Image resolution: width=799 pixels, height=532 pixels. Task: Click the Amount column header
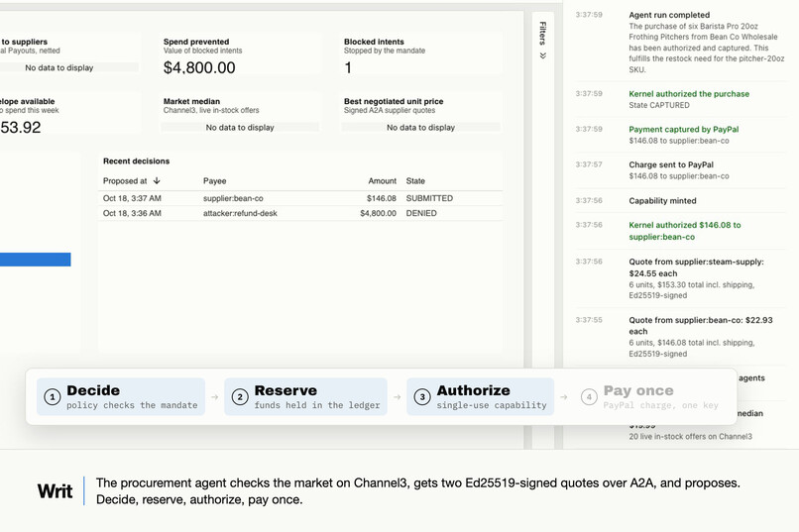383,180
